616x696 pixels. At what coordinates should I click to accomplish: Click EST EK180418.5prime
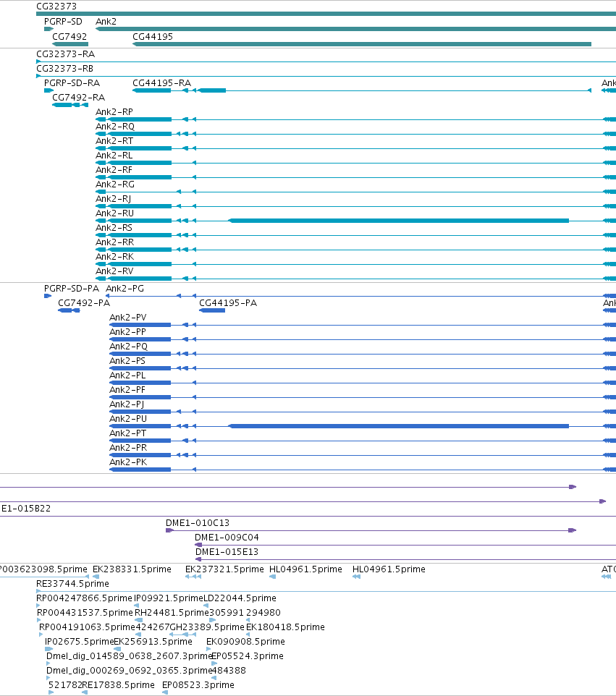tap(285, 627)
